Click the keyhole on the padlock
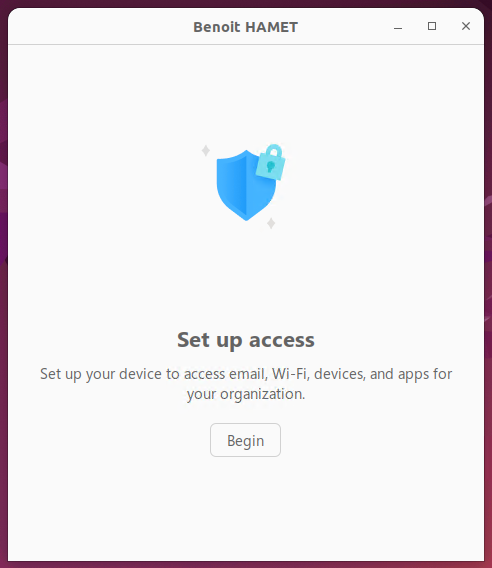 271,167
